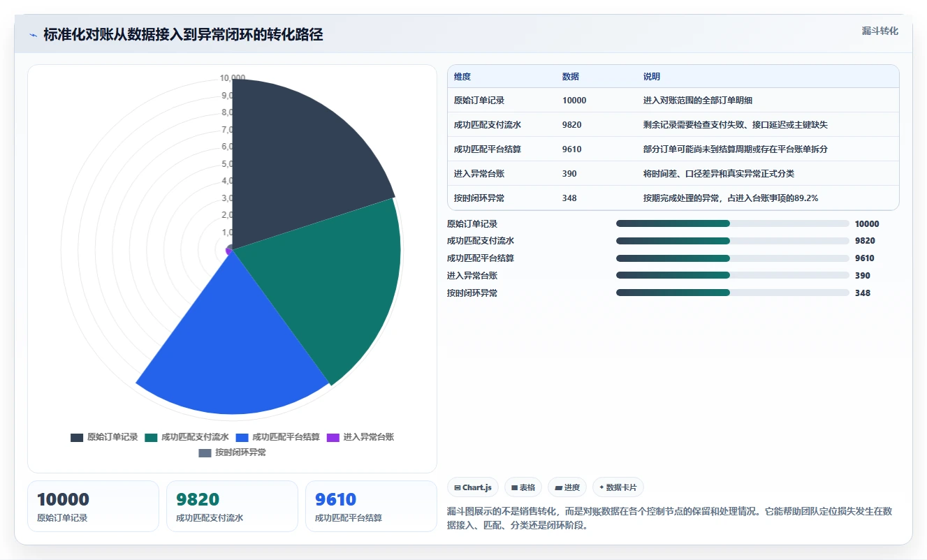Screen dimensions: 927x560
Task: Click the 进度 chip
Action: click(567, 487)
